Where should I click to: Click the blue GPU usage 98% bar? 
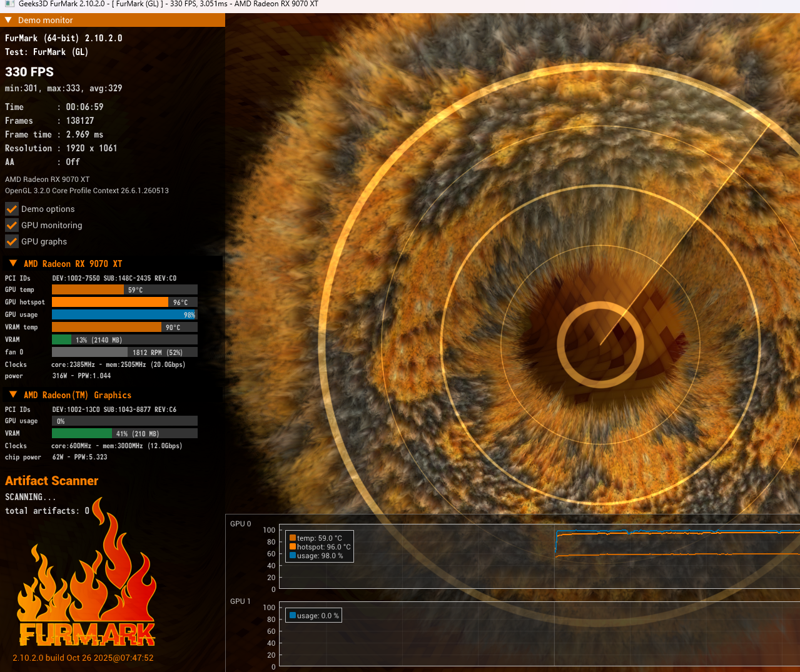124,314
